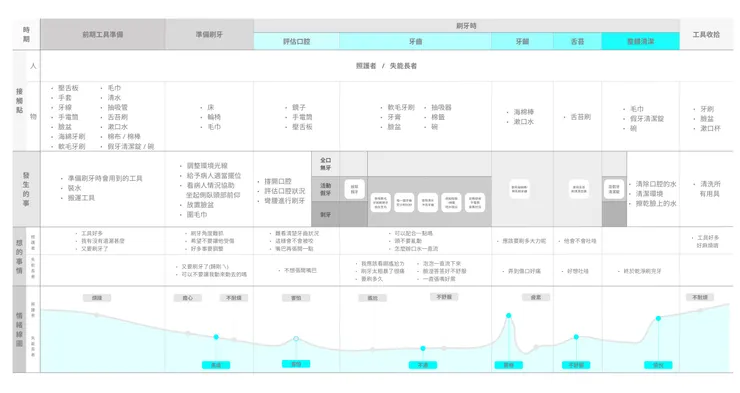Click the gray 不舒服 emotion tag in 牙齒 column
The height and width of the screenshot is (393, 740).
[444, 297]
